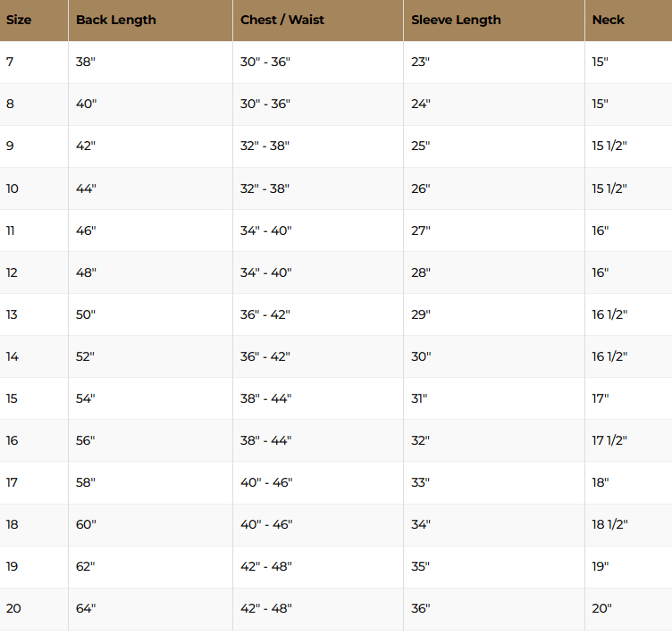Viewport: 672px width, 635px height.
Task: Click the neck 20" cell
Action: tap(628, 608)
